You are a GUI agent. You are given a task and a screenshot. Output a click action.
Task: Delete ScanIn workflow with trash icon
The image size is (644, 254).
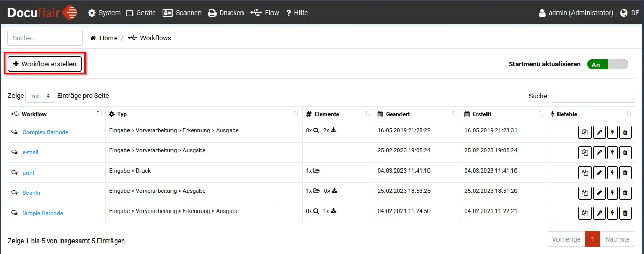pos(625,193)
